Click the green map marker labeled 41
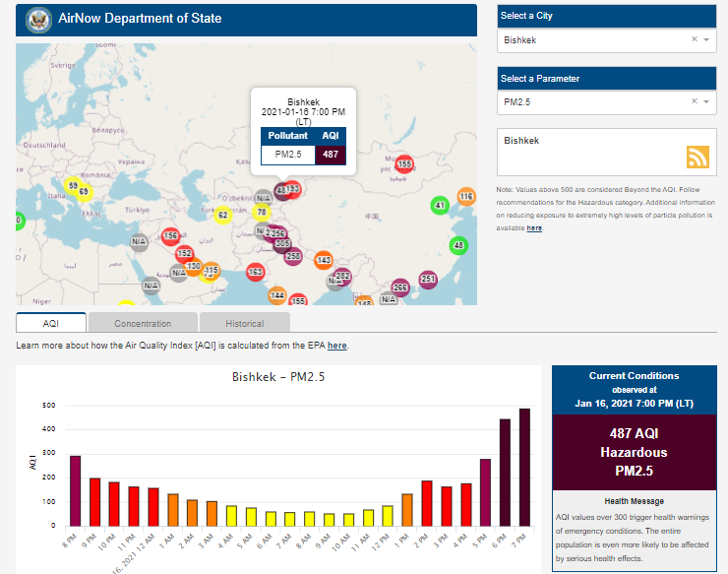 coord(440,205)
